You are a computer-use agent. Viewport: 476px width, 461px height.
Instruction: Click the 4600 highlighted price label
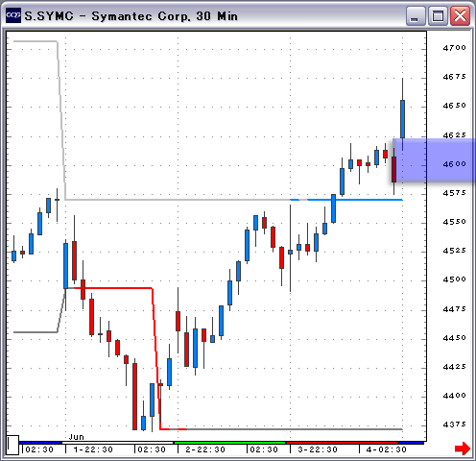coord(454,164)
